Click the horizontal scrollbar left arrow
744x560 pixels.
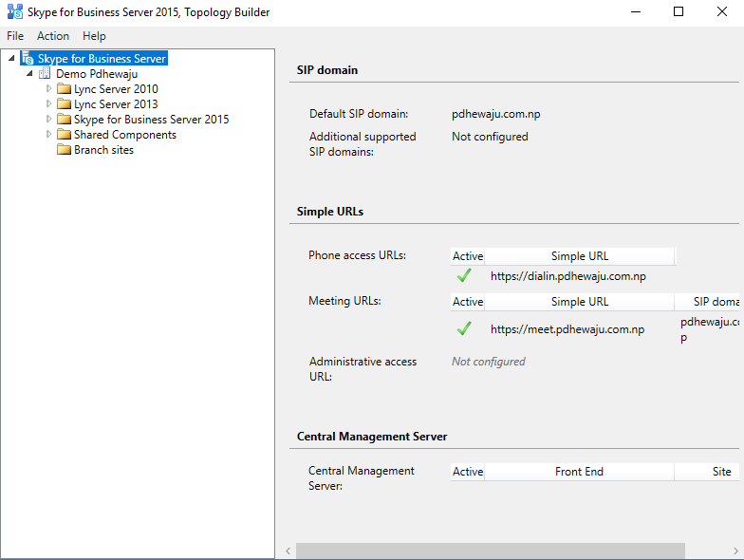tap(288, 551)
